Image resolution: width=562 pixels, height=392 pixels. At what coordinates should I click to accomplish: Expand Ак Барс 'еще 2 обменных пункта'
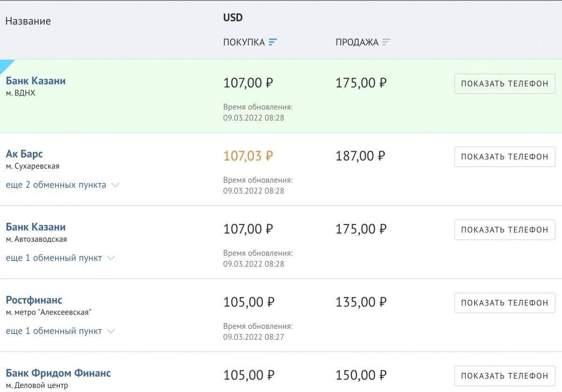(62, 185)
